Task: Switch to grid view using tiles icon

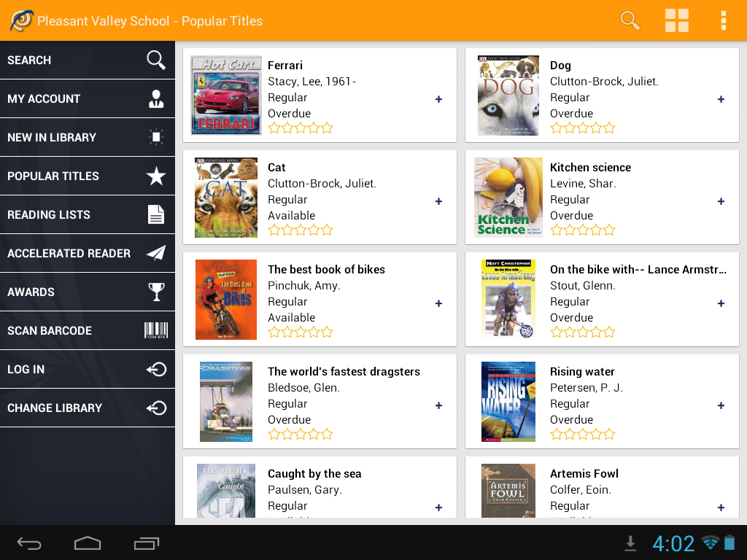Action: [x=676, y=20]
